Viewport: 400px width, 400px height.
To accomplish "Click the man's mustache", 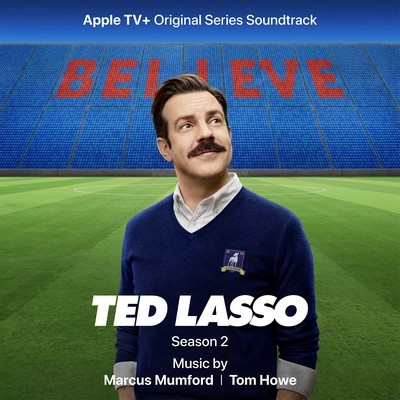I will click(206, 148).
